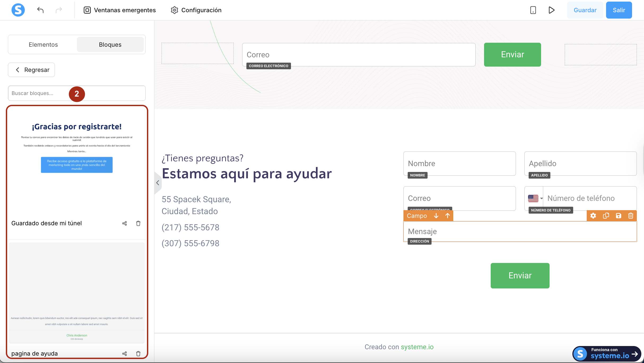
Task: Click the Guardar button
Action: coord(585,10)
